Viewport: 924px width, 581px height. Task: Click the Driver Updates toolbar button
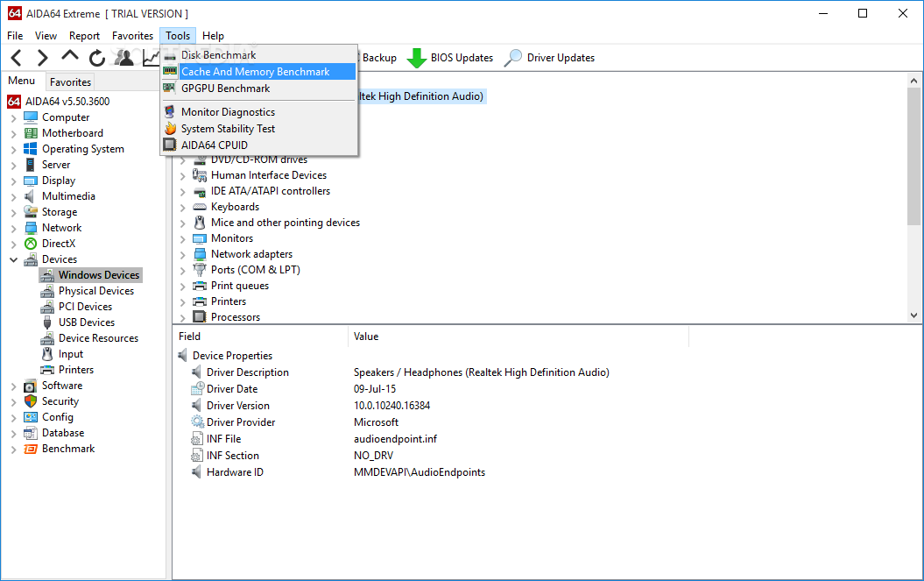pos(549,58)
